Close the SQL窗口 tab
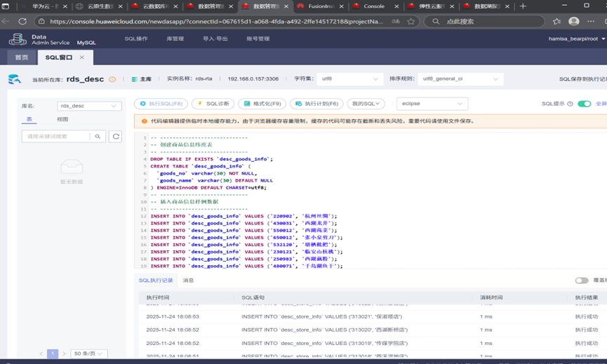Viewport: 607px width, 364px height. coord(81,58)
